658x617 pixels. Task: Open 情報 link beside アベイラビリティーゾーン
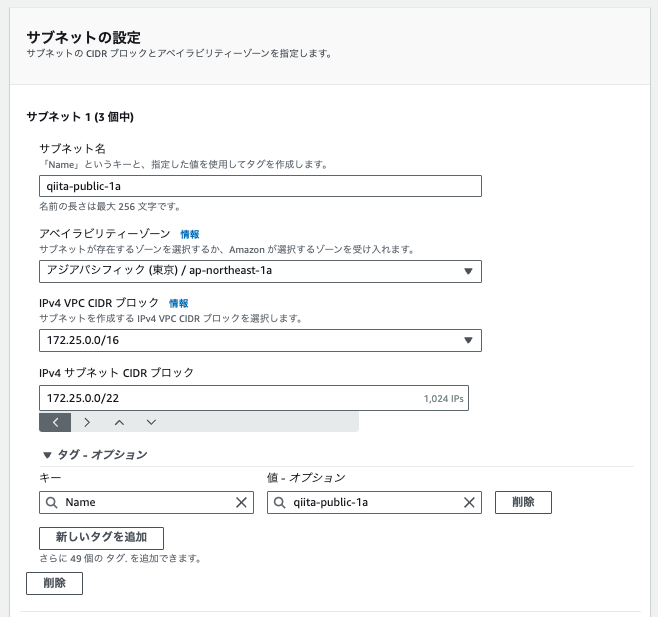190,234
